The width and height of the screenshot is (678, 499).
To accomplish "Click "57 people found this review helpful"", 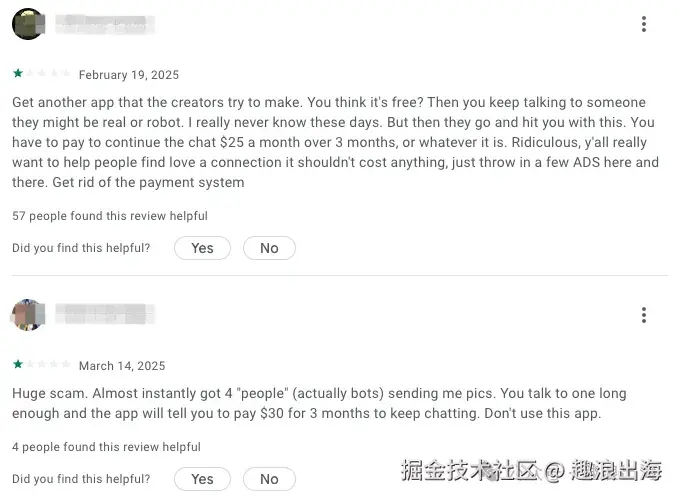I will coord(110,216).
